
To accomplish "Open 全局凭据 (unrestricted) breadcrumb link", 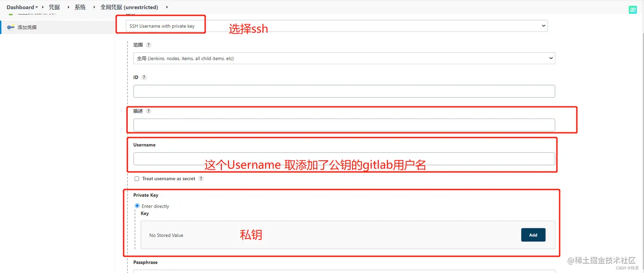I will (x=129, y=7).
